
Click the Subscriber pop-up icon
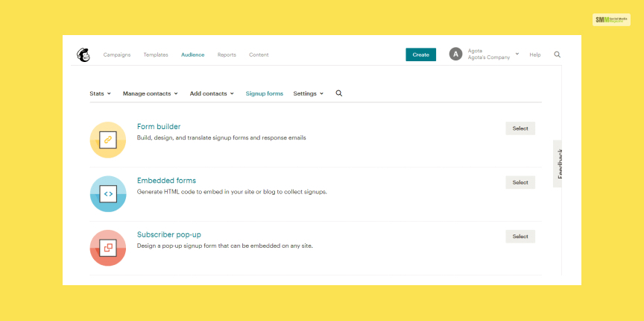click(107, 248)
